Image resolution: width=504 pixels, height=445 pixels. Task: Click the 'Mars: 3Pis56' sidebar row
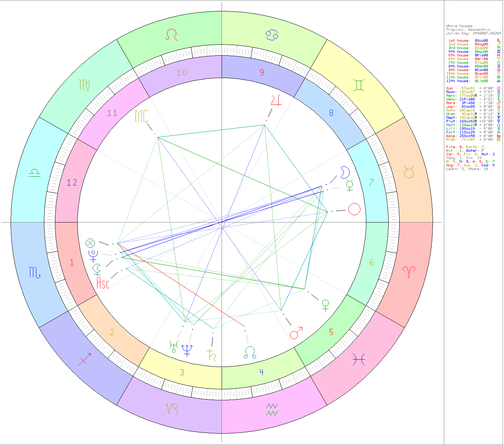click(x=474, y=103)
